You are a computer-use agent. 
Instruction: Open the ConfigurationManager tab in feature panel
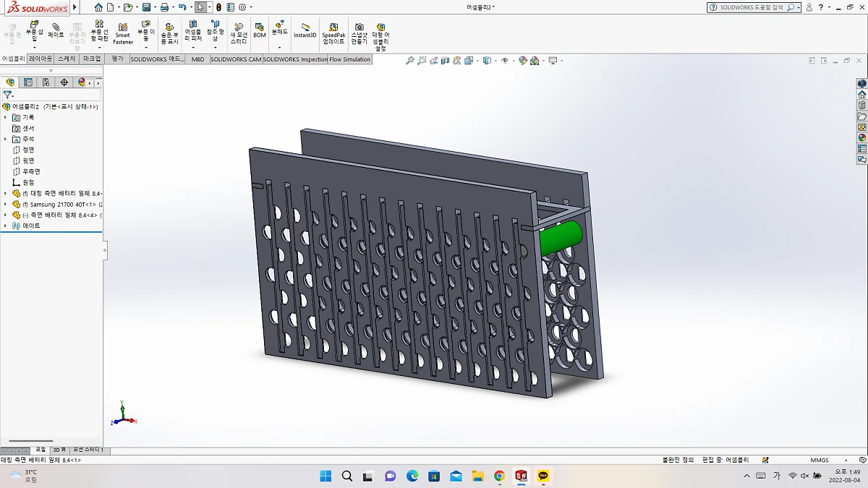tap(46, 82)
